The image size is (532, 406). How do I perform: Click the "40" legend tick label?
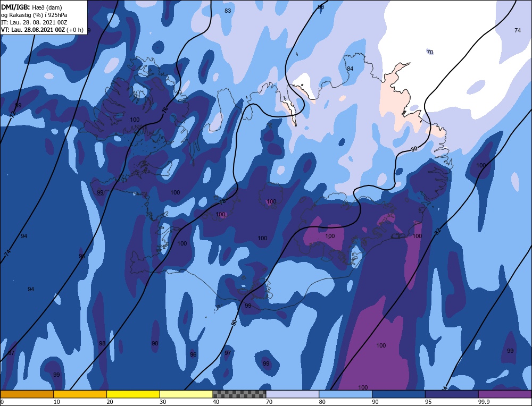216,402
